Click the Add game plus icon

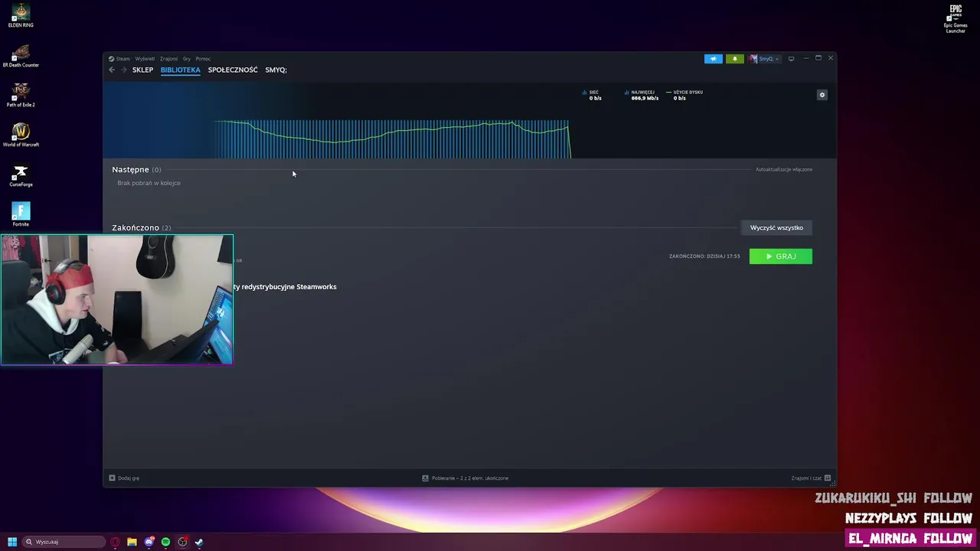[x=112, y=478]
